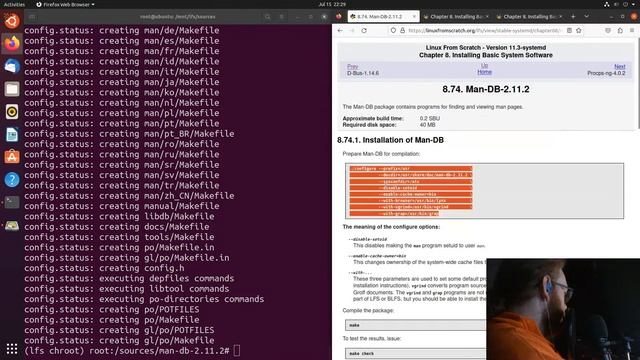Click the network icon in the top bar

[x=607, y=4]
